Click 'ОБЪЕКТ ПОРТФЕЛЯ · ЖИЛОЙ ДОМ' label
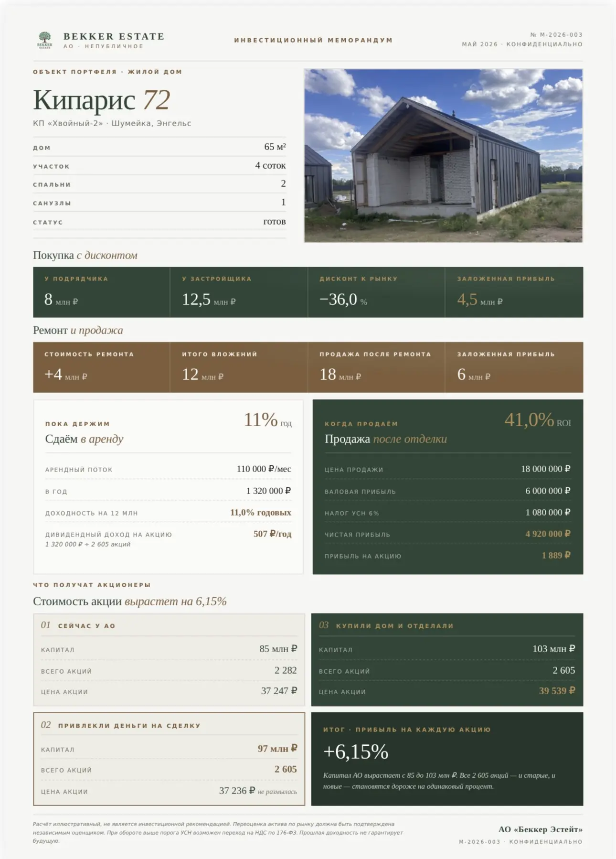616x859 pixels. pyautogui.click(x=108, y=72)
